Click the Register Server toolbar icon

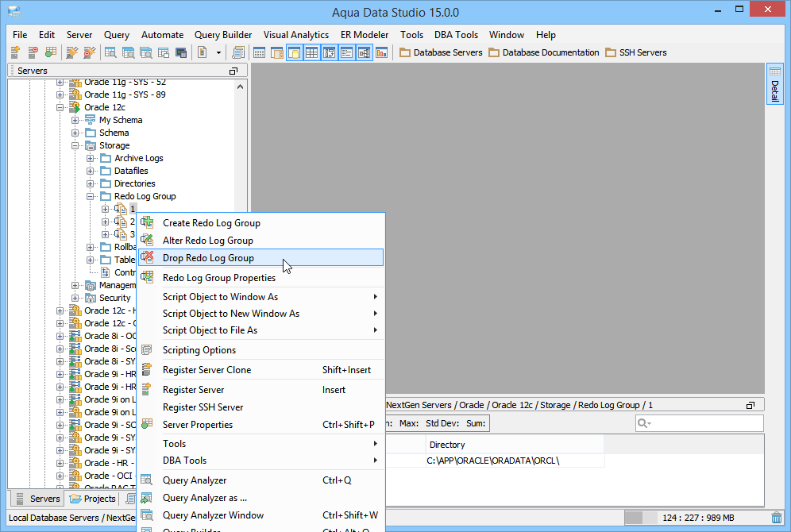click(x=15, y=52)
